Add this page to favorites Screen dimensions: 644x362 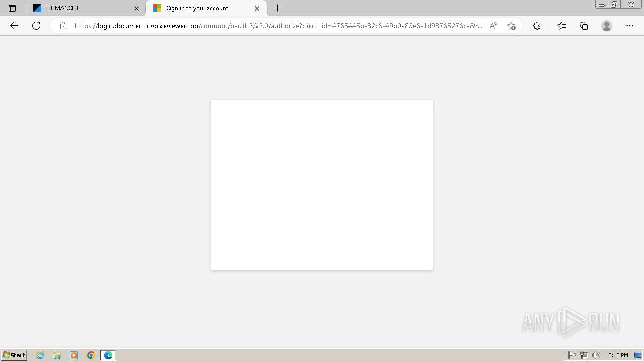[x=511, y=26]
